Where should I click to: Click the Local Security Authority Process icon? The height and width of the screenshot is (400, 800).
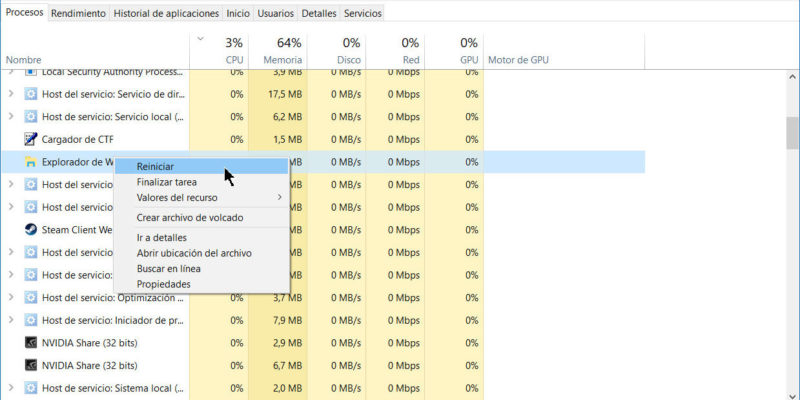click(x=31, y=72)
